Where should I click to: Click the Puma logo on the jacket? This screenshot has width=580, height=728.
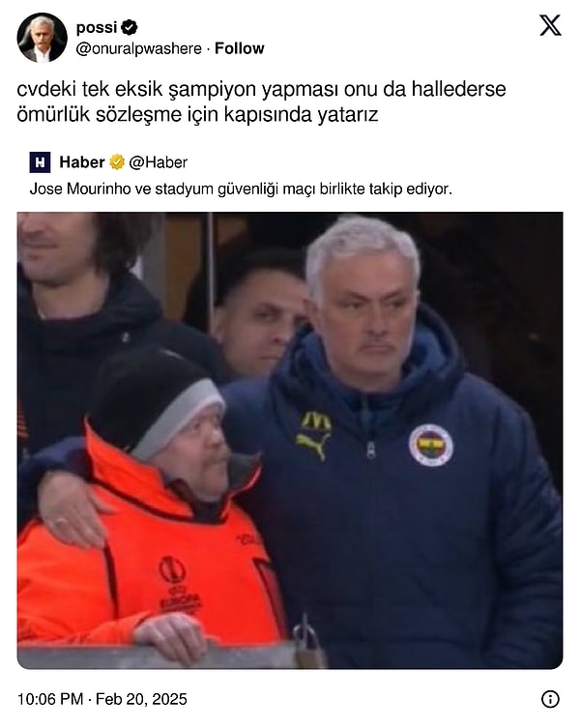[314, 446]
